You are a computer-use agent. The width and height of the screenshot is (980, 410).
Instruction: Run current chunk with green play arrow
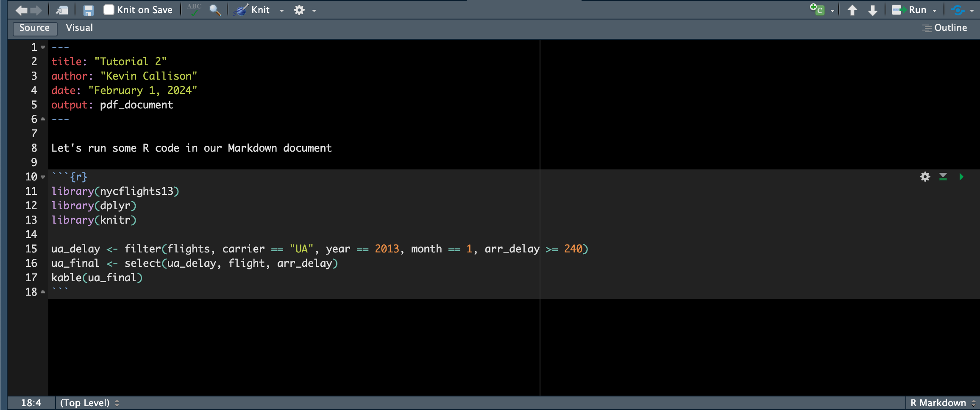click(961, 177)
